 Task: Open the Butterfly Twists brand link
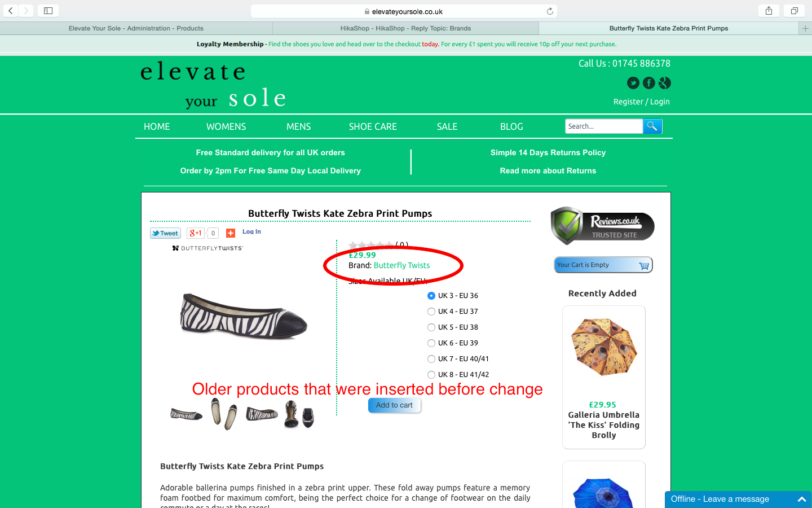(x=401, y=265)
